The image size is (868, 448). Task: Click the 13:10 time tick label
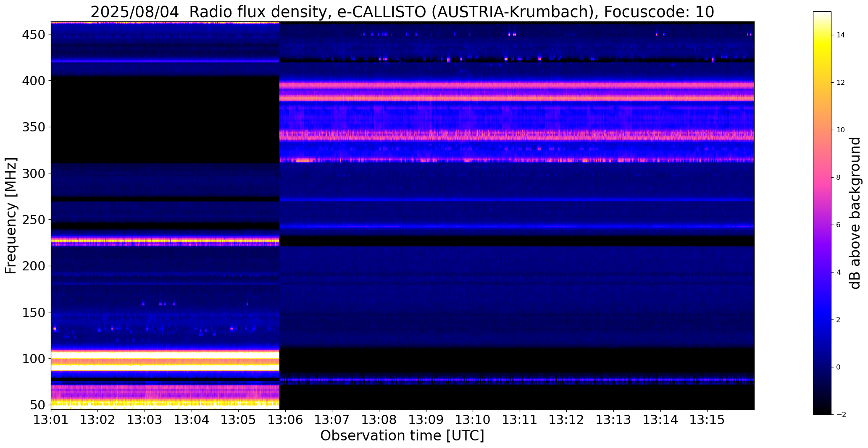473,419
